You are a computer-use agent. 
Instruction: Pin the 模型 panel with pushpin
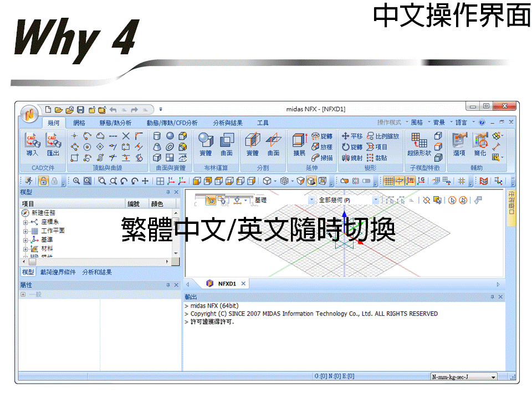168,192
